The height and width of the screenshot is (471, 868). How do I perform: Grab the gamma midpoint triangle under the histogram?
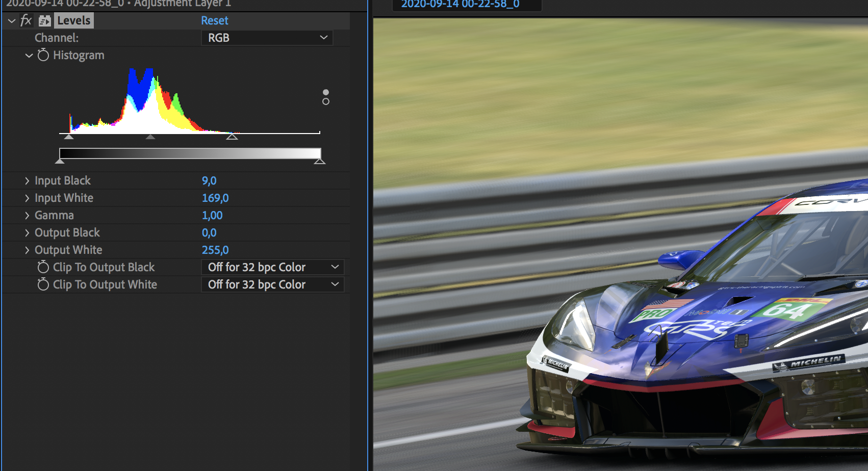pos(150,137)
